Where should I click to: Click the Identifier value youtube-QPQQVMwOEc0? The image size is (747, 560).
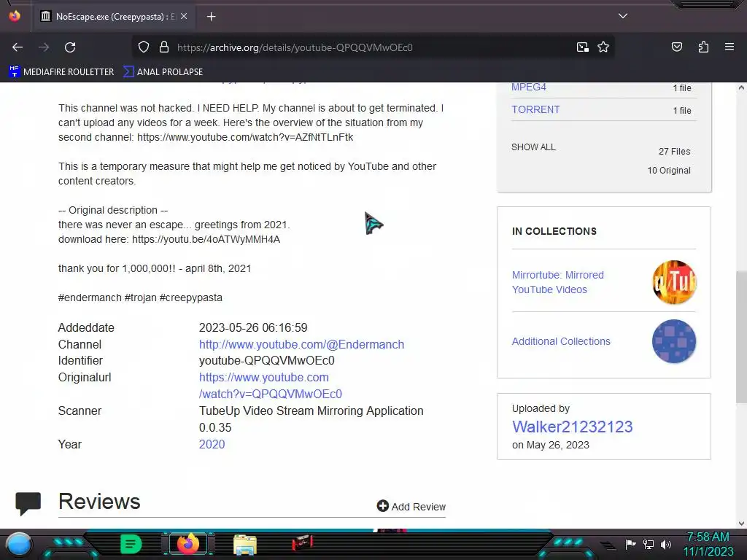(267, 360)
